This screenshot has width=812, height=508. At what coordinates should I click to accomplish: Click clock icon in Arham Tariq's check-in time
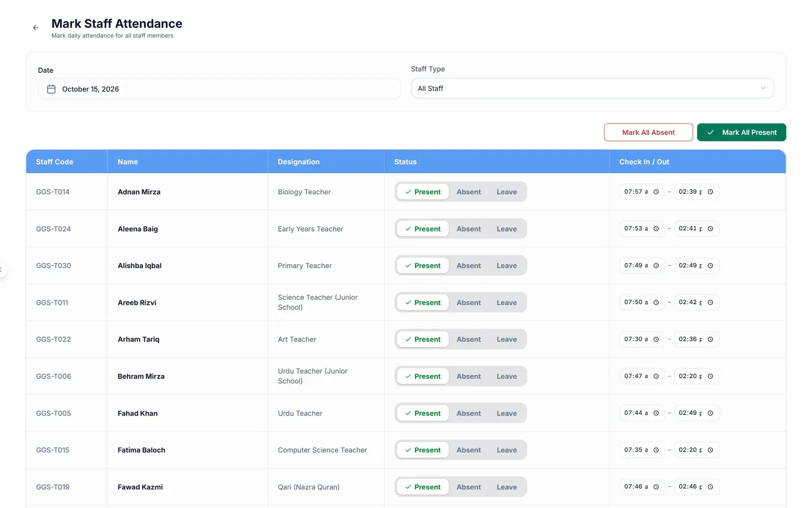pos(656,339)
